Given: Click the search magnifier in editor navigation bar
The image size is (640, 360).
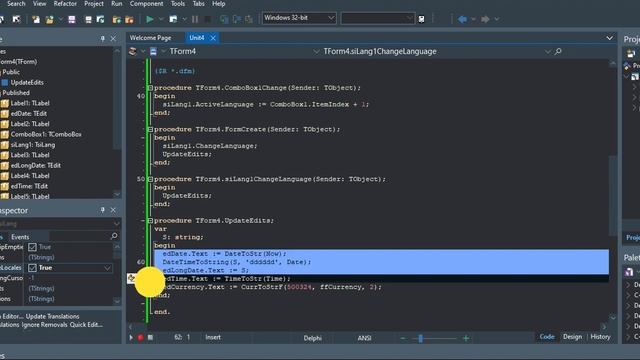Looking at the screenshot, I should coord(558,51).
